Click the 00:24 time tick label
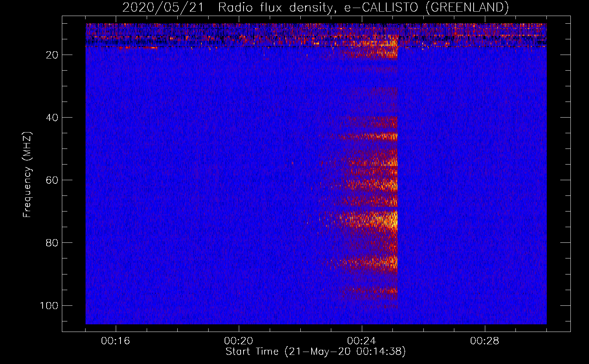 [x=361, y=341]
